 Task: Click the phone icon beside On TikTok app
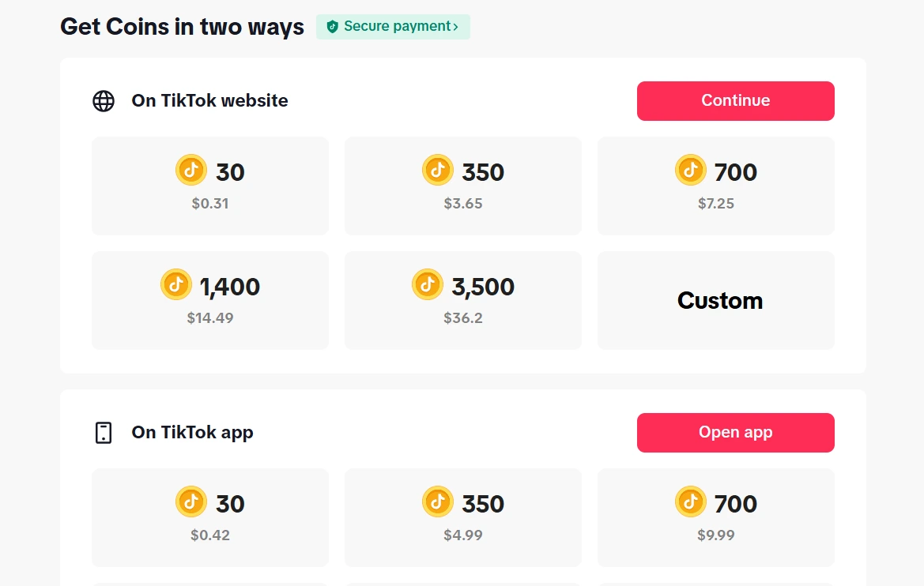pyautogui.click(x=104, y=432)
